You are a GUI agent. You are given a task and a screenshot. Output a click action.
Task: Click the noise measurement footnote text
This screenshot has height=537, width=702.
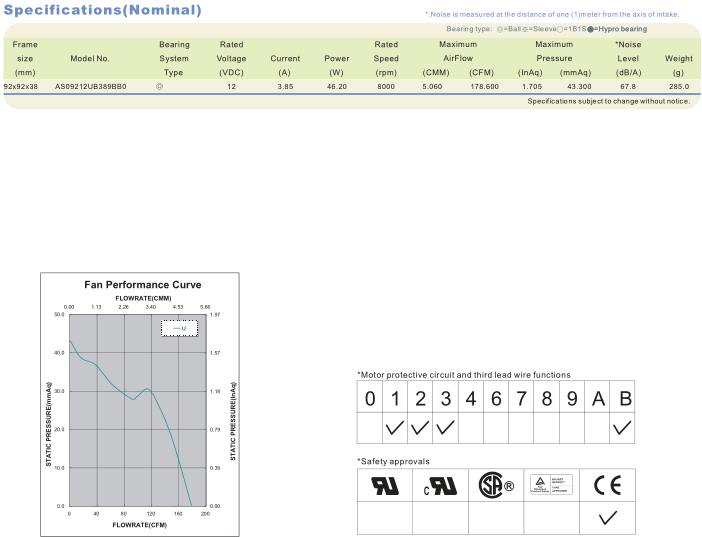552,14
